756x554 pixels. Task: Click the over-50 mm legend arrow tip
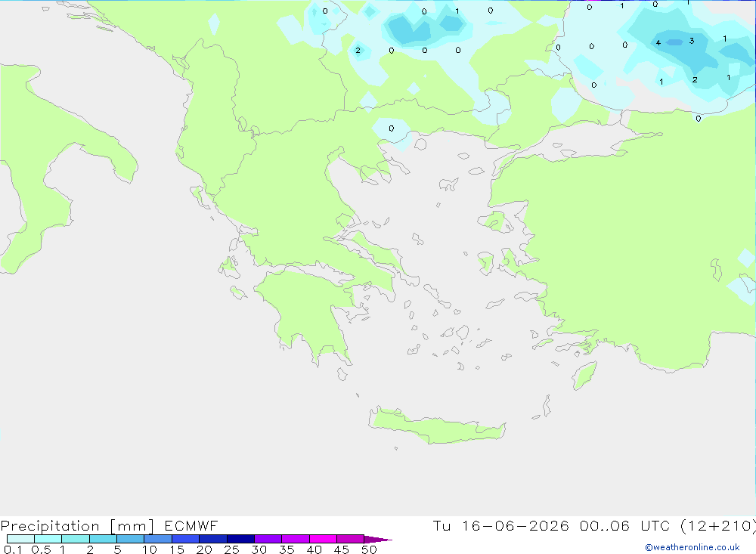(379, 540)
